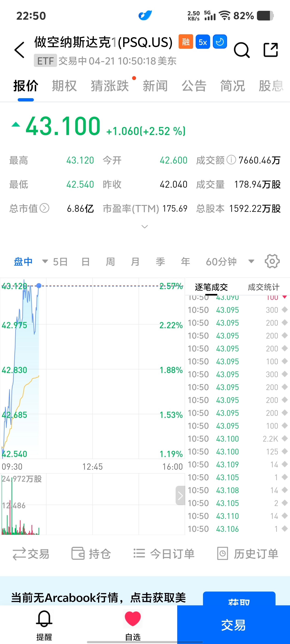
Task: Show the 逐笔成交 tick list
Action: pyautogui.click(x=211, y=287)
